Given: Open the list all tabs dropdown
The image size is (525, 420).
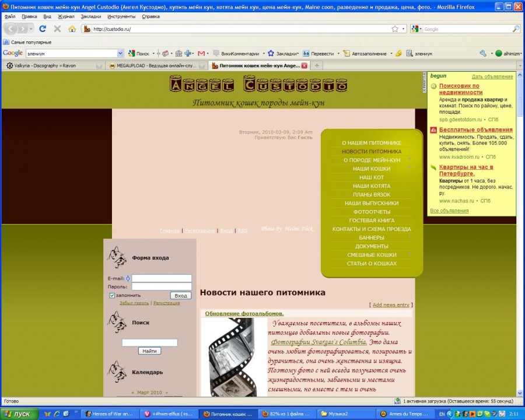Looking at the screenshot, I should (520, 66).
